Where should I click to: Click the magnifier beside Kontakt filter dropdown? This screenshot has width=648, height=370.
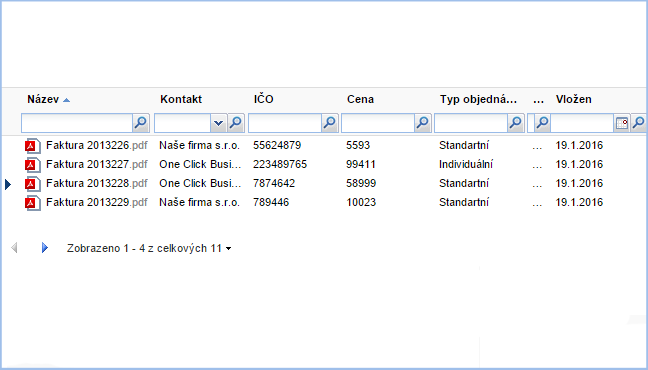tap(236, 123)
